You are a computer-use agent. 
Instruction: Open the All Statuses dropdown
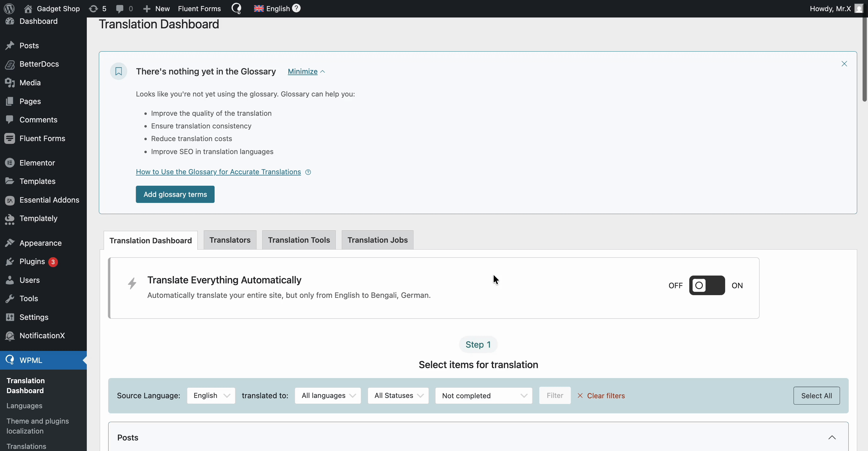click(x=398, y=396)
